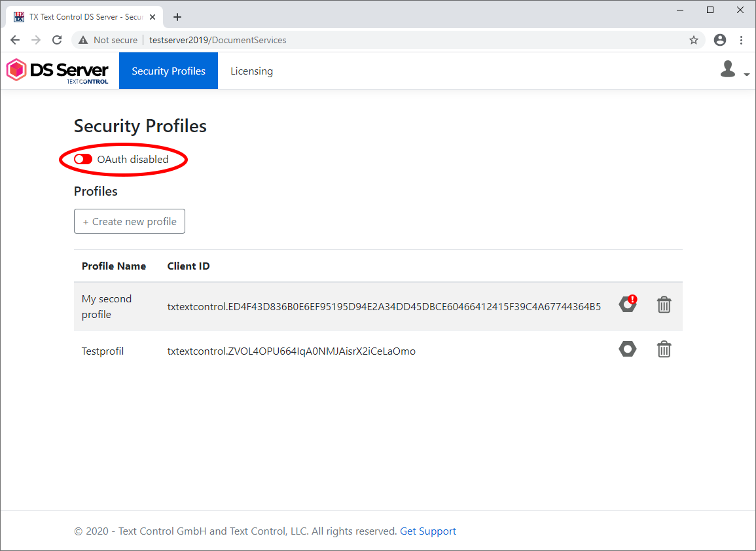
Task: Click the Profiles subheading
Action: (x=96, y=191)
